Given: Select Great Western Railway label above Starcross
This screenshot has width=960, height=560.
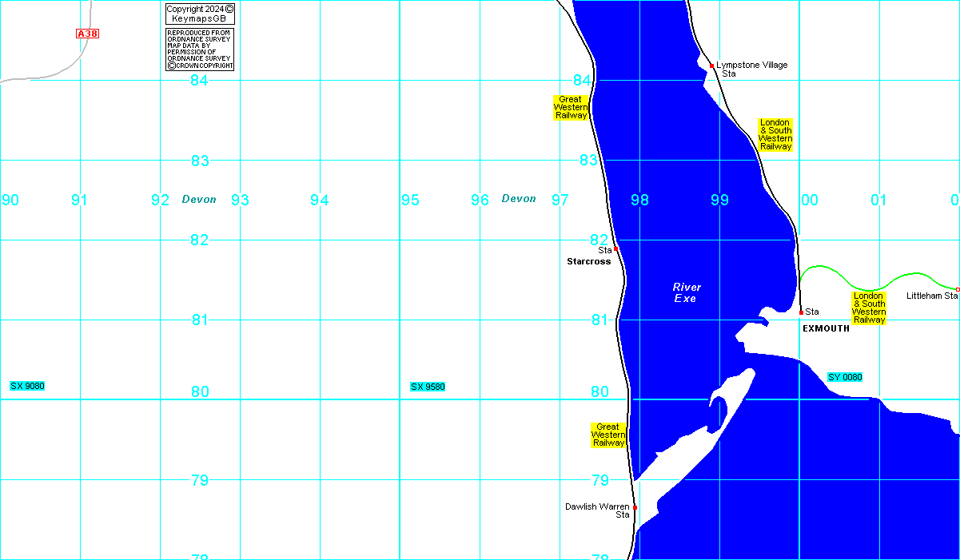Looking at the screenshot, I should tap(571, 108).
